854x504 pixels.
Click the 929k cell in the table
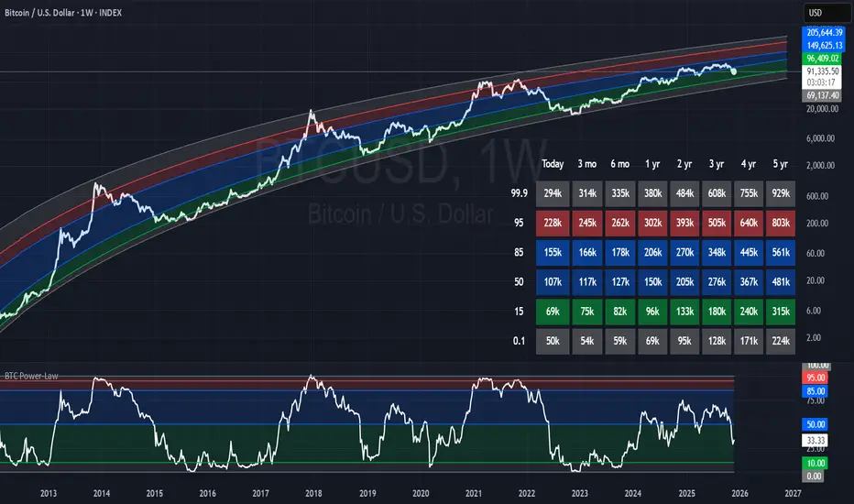(x=781, y=193)
